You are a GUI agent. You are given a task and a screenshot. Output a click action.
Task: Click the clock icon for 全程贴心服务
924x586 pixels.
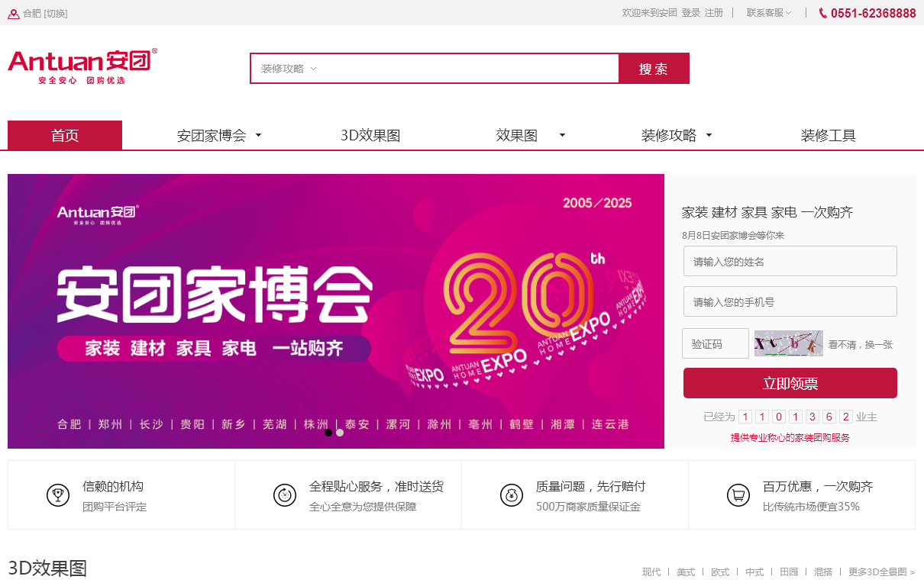coord(285,495)
